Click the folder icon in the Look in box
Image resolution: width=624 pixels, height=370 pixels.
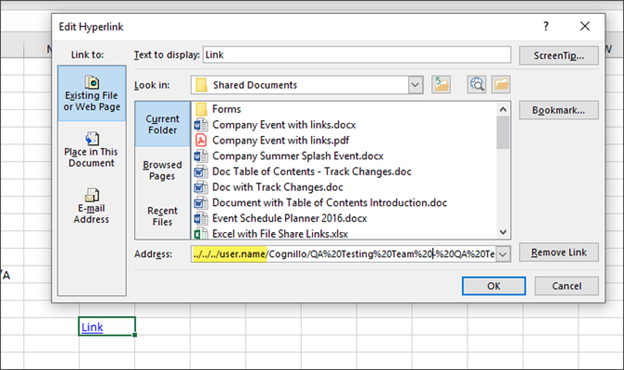[201, 85]
